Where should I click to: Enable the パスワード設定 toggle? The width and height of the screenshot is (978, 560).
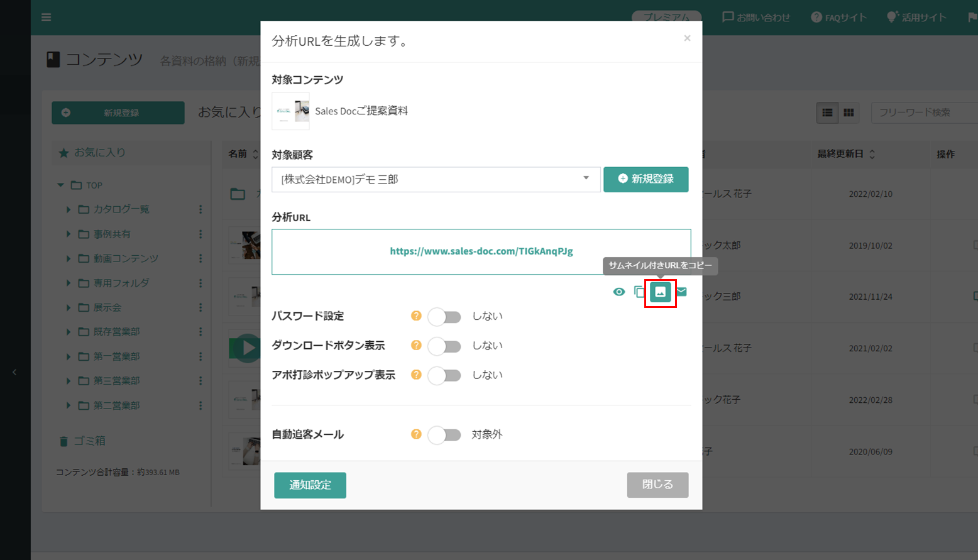click(x=444, y=317)
